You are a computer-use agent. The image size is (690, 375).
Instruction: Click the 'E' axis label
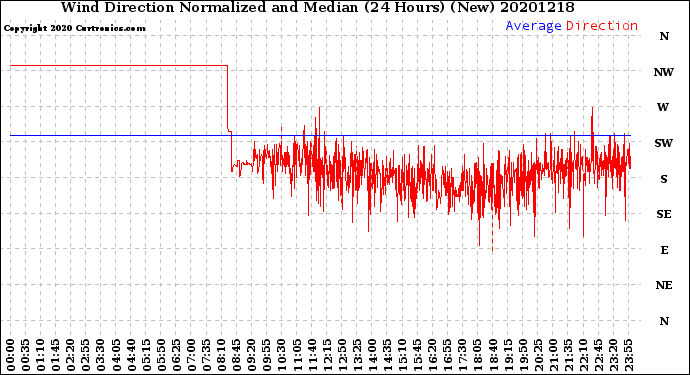click(664, 250)
